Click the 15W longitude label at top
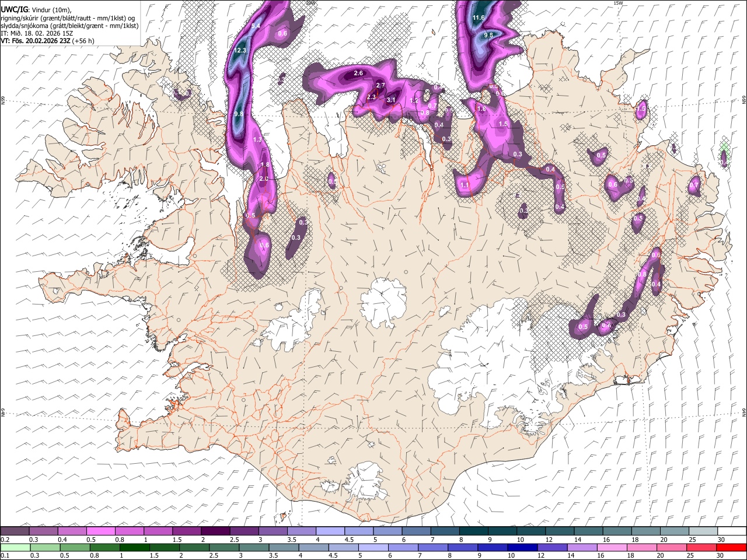The height and width of the screenshot is (560, 747). click(618, 3)
